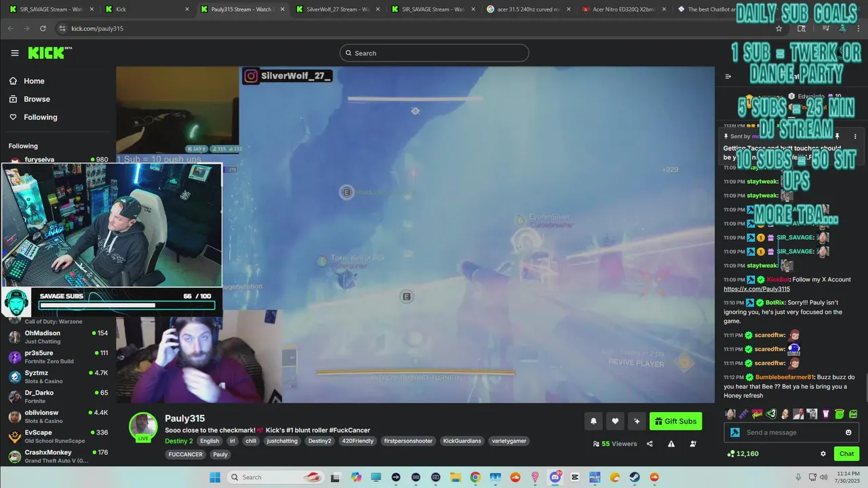Select the varietygamer tag
The height and width of the screenshot is (488, 868).
509,441
